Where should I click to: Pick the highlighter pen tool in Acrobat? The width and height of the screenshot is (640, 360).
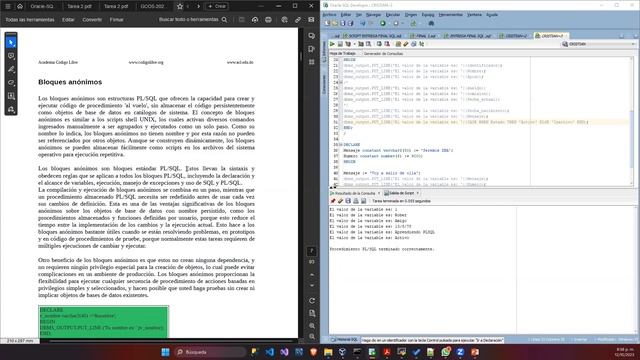point(11,69)
